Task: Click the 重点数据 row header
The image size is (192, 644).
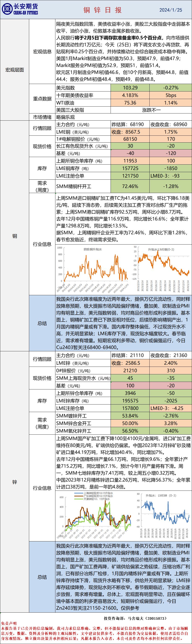Action: point(42,98)
